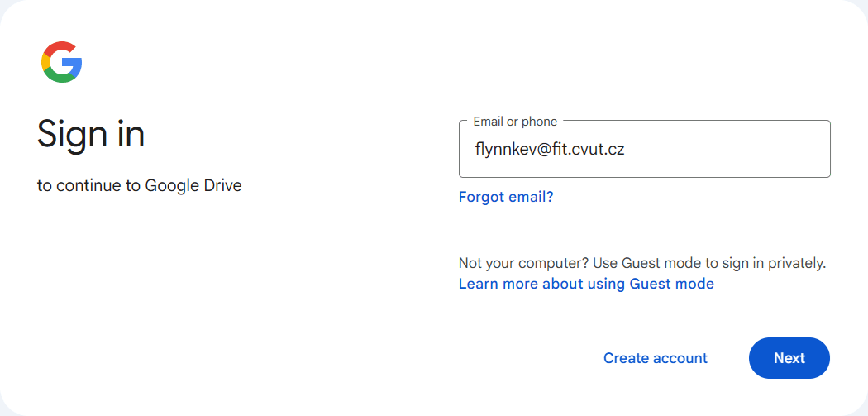Click the Next button
868x416 pixels.
[789, 358]
